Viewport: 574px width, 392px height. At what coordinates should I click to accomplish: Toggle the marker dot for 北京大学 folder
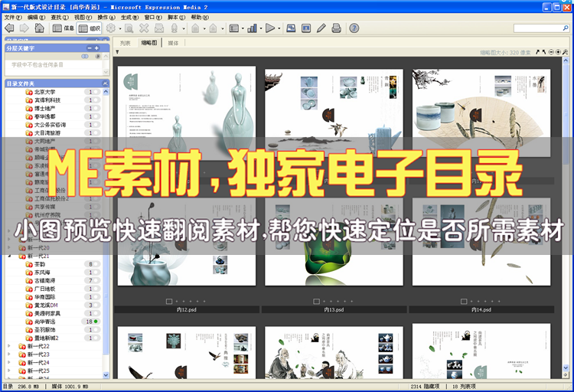coord(96,92)
